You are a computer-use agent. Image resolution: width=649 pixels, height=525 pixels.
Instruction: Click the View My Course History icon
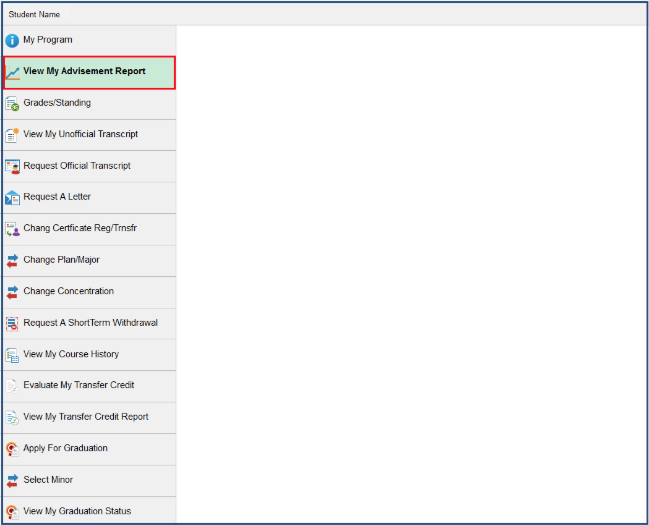[x=13, y=355]
